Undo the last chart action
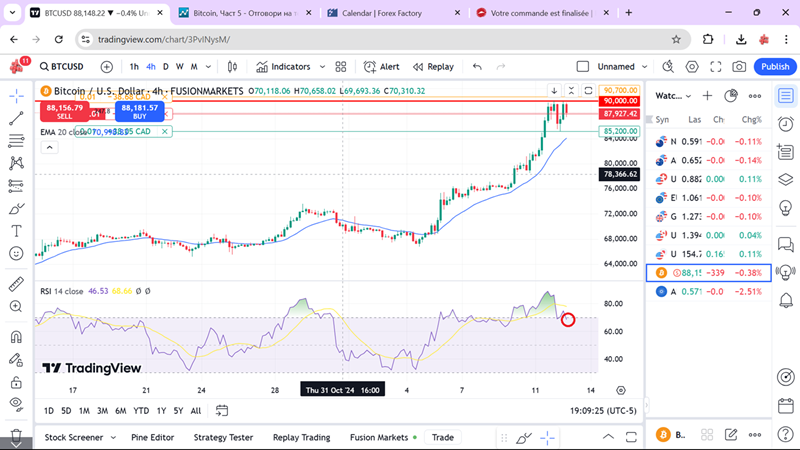This screenshot has width=800, height=450. click(x=477, y=67)
